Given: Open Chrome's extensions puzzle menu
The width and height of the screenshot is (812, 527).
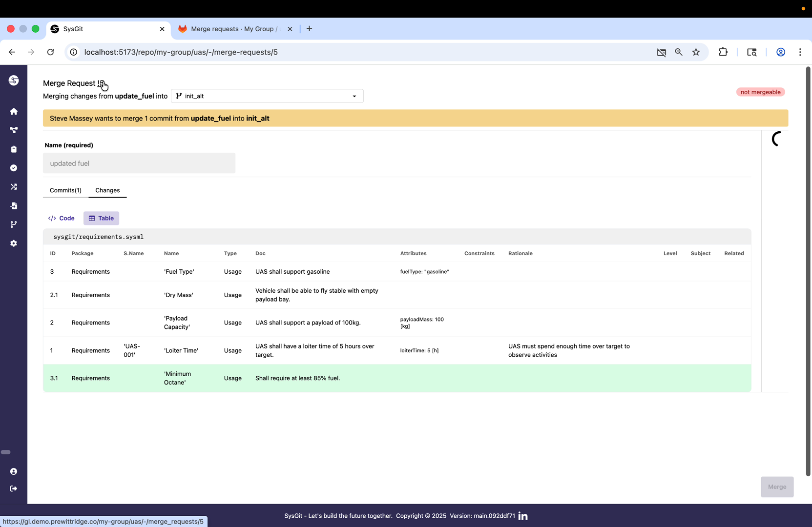Looking at the screenshot, I should (x=723, y=52).
